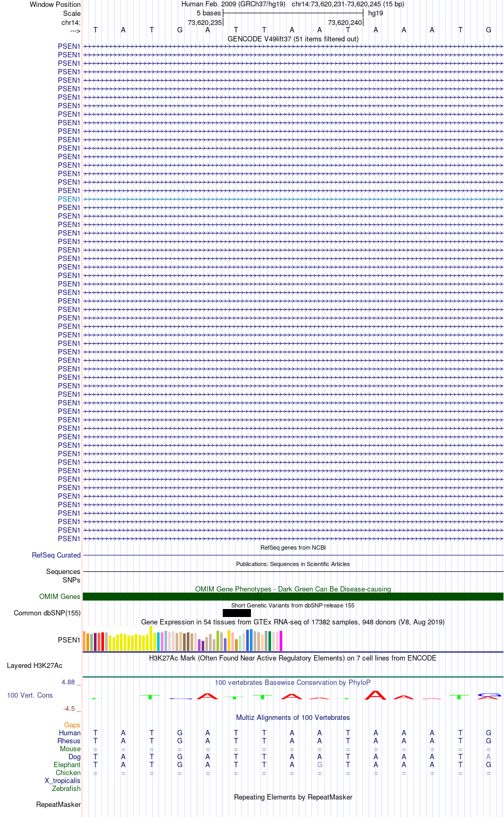Click the -4.5 PhyloP lower scale value

[69, 708]
